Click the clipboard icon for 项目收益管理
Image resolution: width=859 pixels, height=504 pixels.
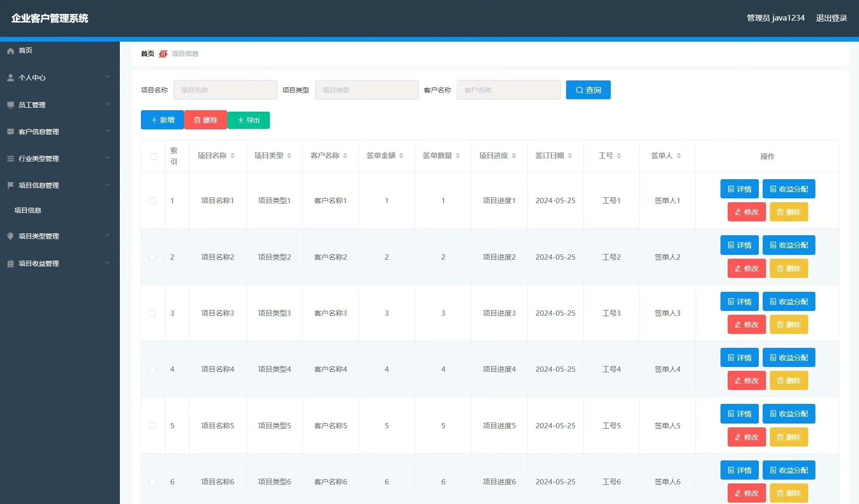coord(11,263)
